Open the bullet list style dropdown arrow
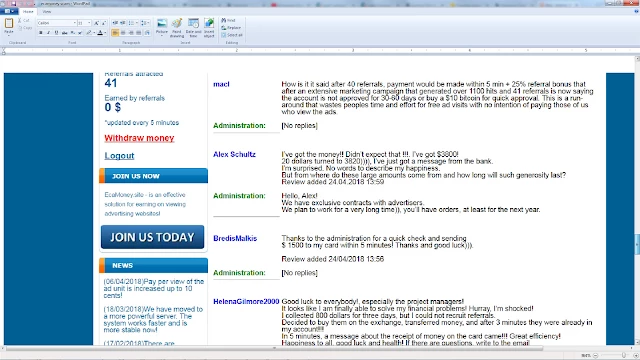 pos(137,23)
